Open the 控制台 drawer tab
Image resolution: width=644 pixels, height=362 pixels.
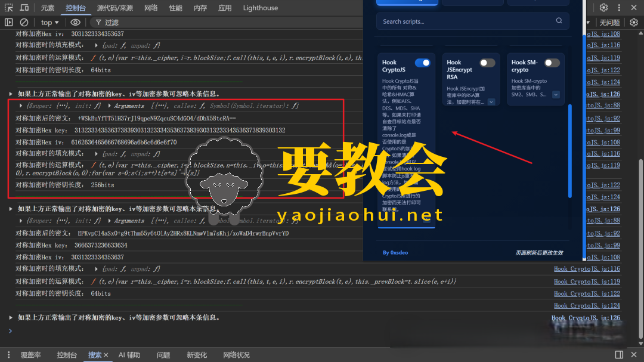[x=67, y=355]
